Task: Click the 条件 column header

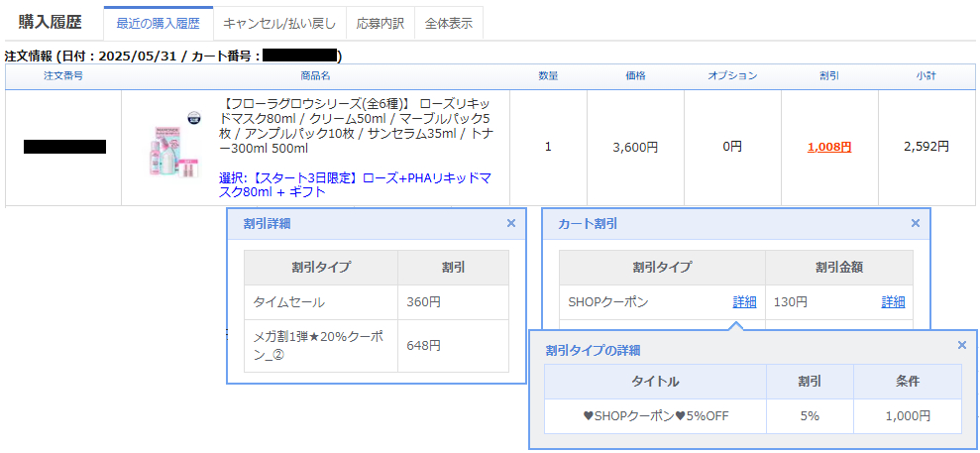Action: (x=908, y=382)
